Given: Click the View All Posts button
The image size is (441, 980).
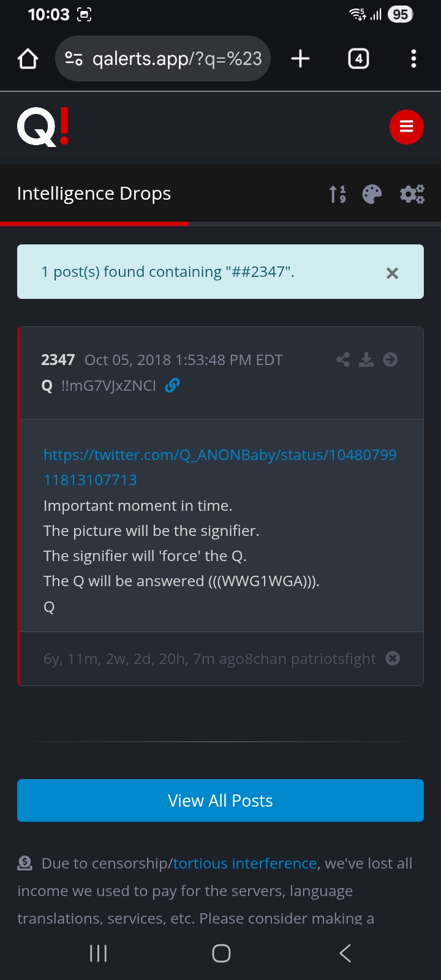Looking at the screenshot, I should pos(221,801).
